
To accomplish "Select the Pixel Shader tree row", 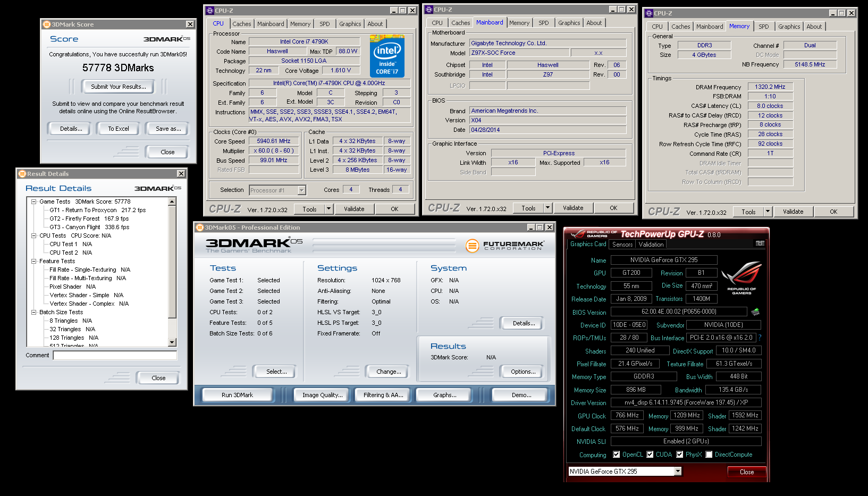I will coord(73,287).
